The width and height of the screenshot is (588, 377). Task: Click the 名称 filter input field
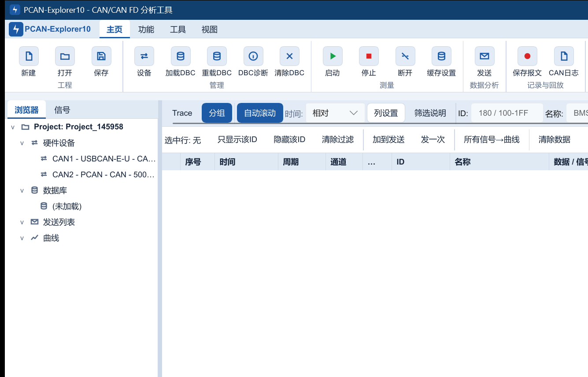pos(577,113)
